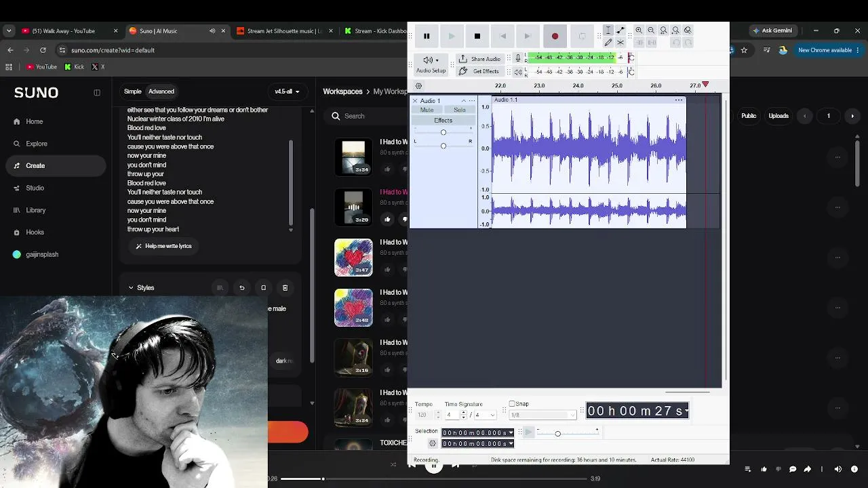Switch to the Stream Jet Silhouette music tab
The height and width of the screenshot is (488, 868).
285,30
